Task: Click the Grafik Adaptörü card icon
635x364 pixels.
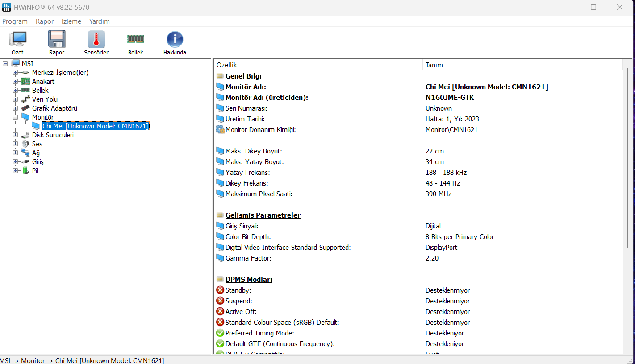Action: pos(25,108)
